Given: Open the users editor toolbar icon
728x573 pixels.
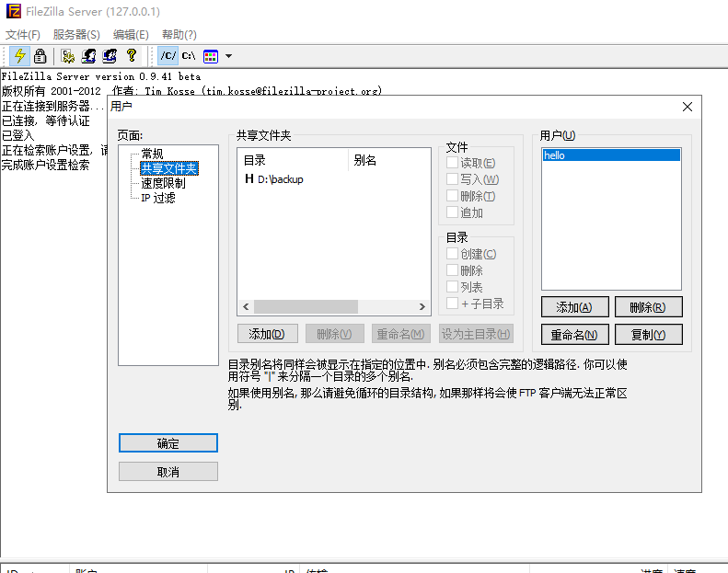Looking at the screenshot, I should (88, 56).
